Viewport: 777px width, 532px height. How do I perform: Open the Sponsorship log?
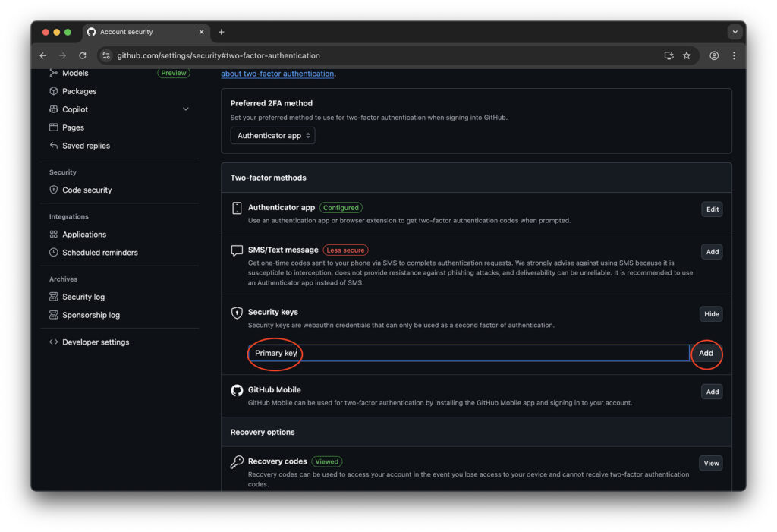click(91, 316)
